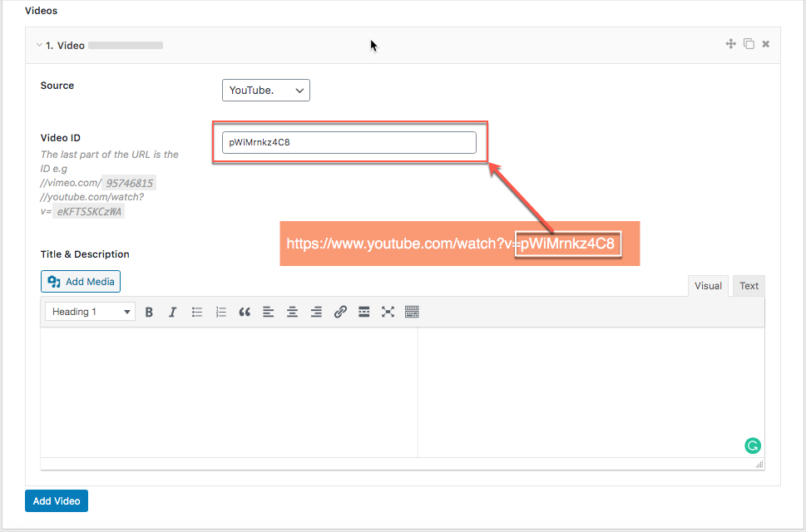Click the editor resize handle corner
Image resolution: width=806 pixels, height=532 pixels.
tap(759, 464)
